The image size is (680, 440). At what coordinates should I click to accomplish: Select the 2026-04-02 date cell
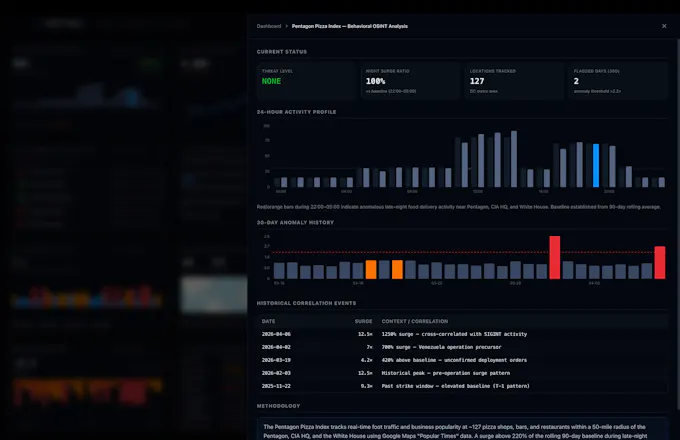(x=276, y=347)
